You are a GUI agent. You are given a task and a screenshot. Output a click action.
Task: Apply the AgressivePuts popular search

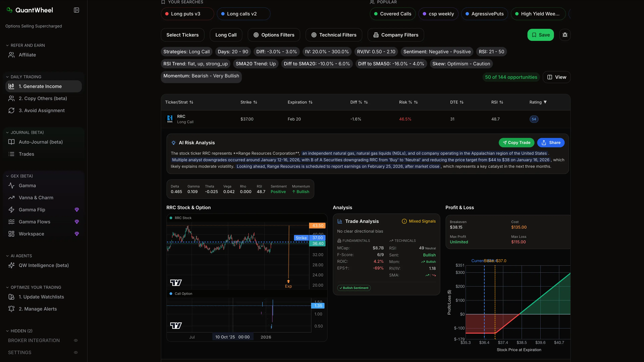click(484, 14)
